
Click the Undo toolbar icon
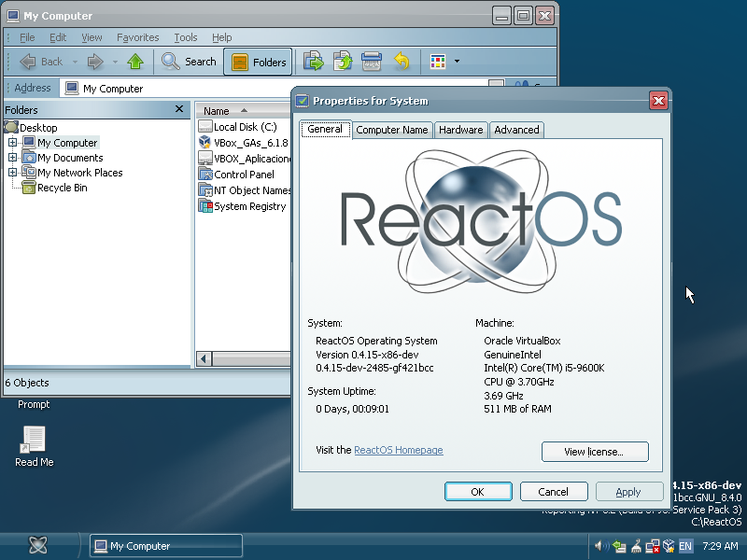pos(402,62)
